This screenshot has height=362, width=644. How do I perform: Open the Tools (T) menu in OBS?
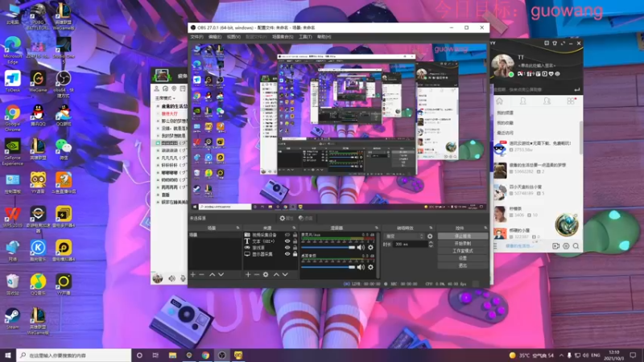pos(305,37)
